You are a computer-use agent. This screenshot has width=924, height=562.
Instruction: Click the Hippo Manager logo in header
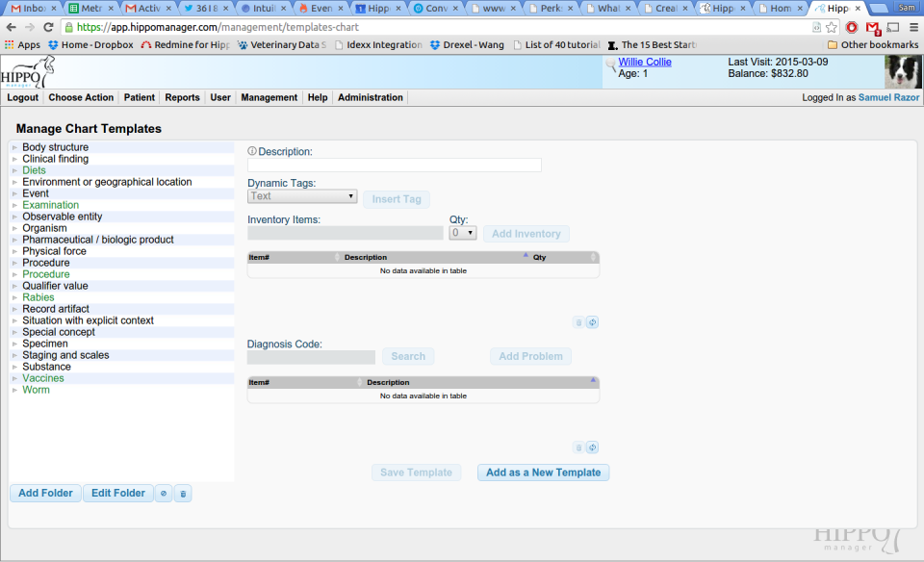point(28,72)
